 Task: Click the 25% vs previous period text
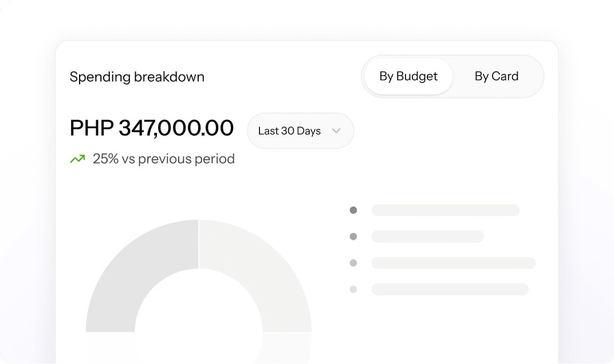164,159
